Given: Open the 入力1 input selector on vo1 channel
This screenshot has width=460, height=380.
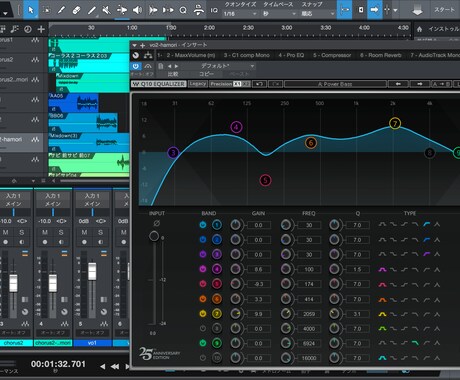Looking at the screenshot, I should click(x=92, y=196).
